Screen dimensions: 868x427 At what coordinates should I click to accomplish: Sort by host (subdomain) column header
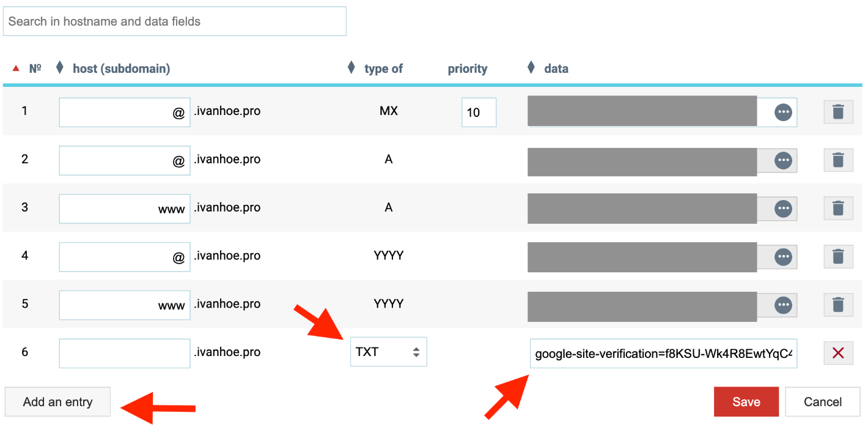point(121,69)
